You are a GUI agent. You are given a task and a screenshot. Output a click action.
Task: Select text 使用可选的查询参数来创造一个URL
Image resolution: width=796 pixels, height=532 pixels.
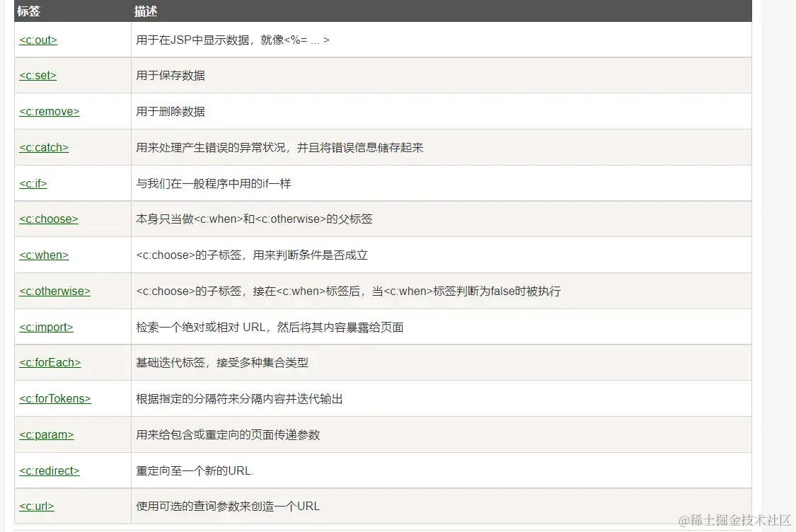[x=228, y=507]
